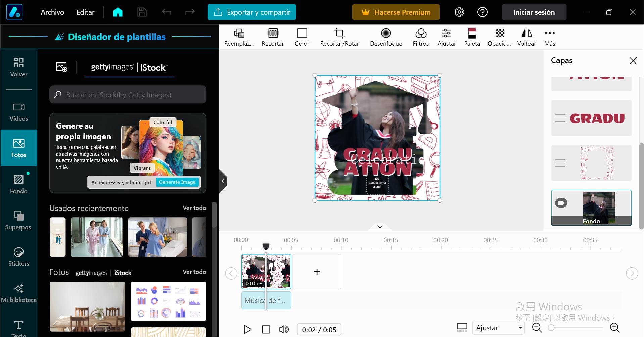Click Exportar y compartir button
644x337 pixels.
[252, 12]
